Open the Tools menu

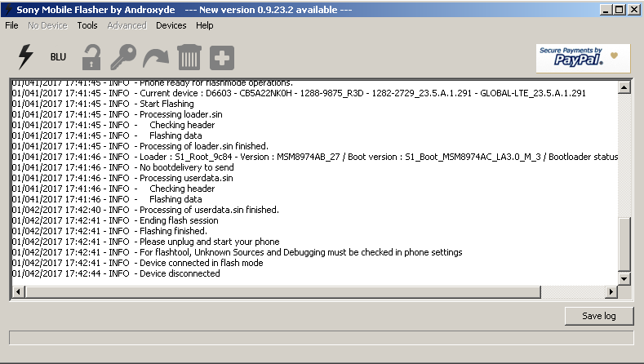click(x=87, y=25)
